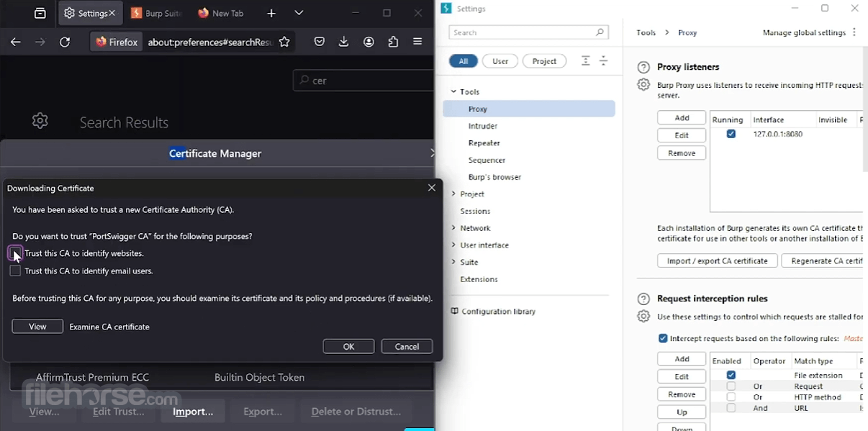Open Firefox extensions puzzle icon
This screenshot has width=868, height=431.
coord(393,42)
